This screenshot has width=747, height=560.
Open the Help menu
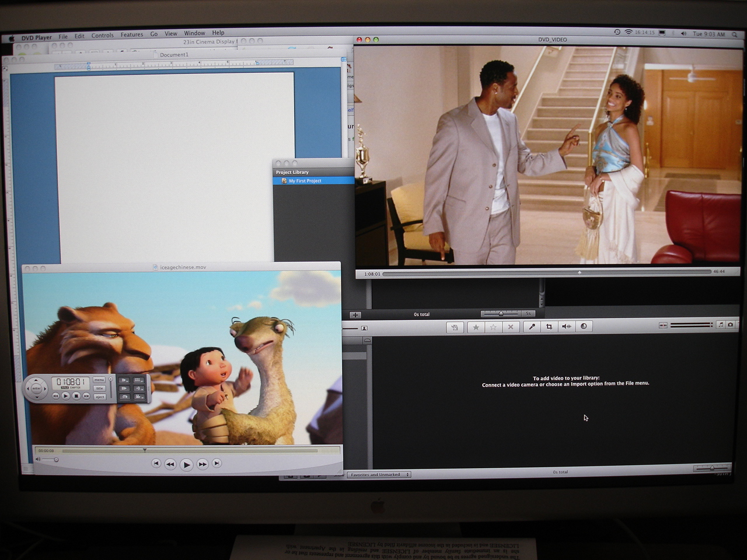[x=218, y=33]
